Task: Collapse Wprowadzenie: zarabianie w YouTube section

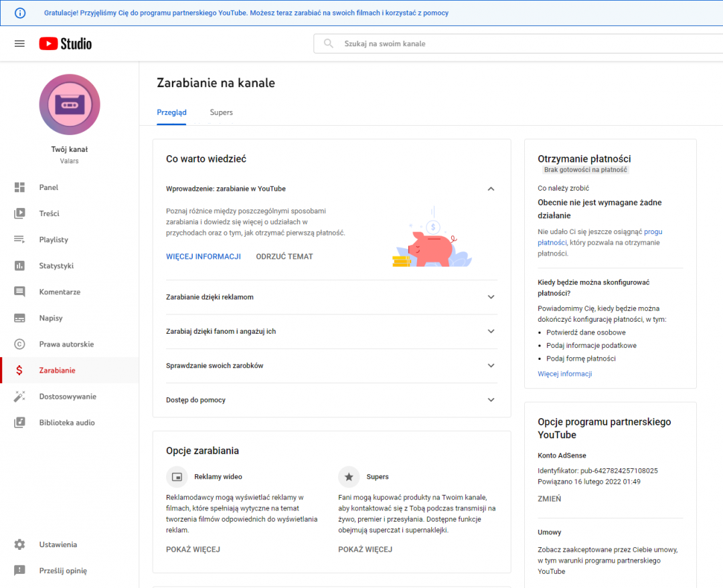Action: (x=491, y=189)
